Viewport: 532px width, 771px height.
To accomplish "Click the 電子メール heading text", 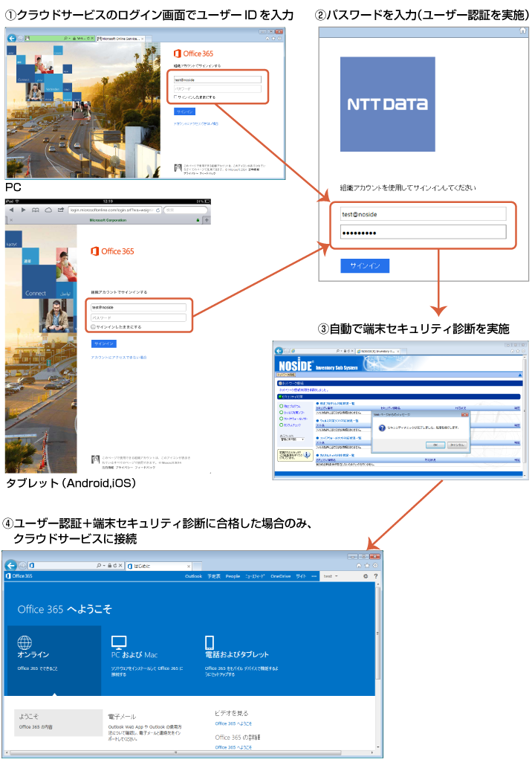I will click(x=122, y=717).
